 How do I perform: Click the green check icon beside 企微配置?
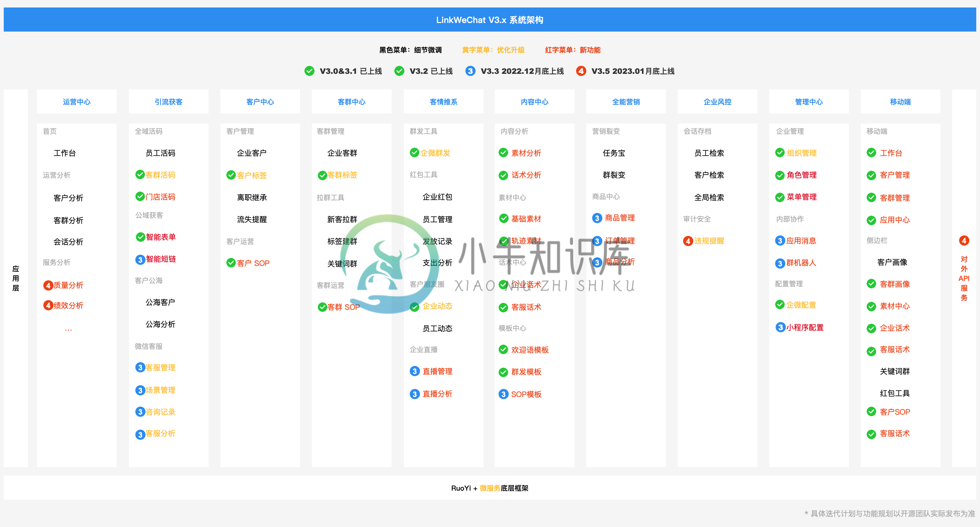(780, 304)
